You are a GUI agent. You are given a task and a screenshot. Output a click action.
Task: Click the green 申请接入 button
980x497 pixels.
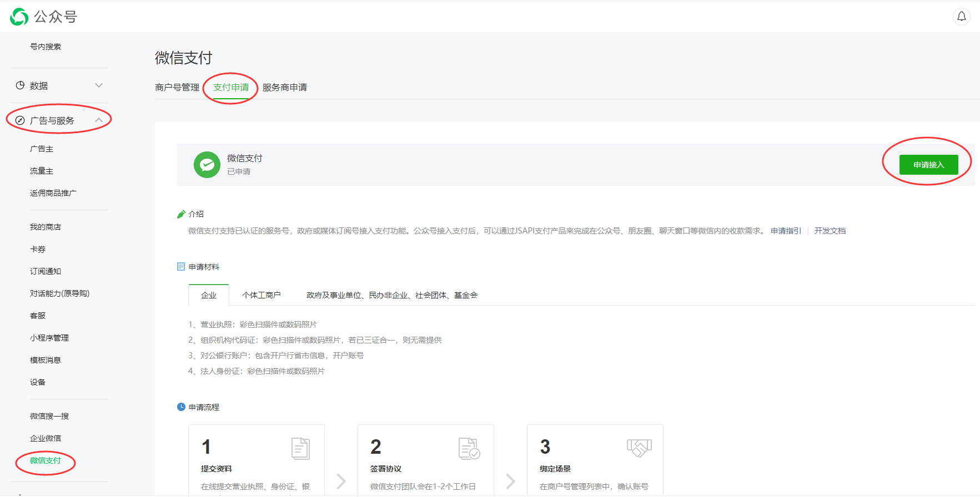928,165
